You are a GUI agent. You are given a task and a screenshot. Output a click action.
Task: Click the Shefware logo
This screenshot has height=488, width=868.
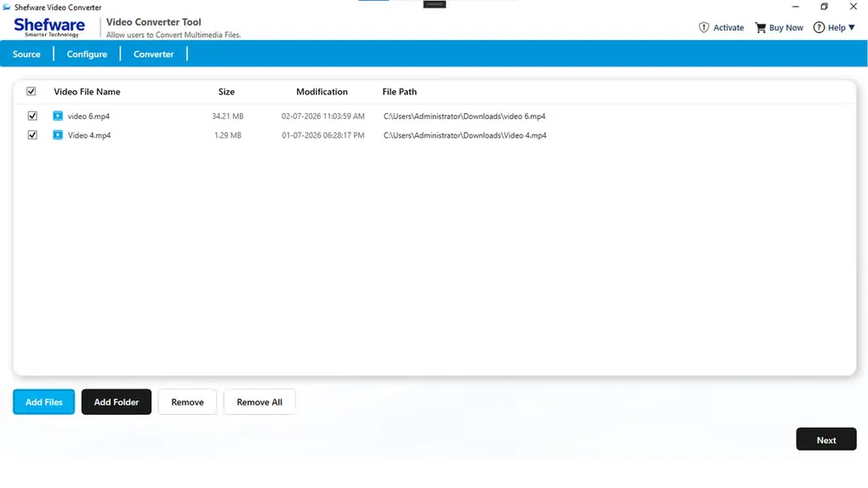tap(49, 27)
